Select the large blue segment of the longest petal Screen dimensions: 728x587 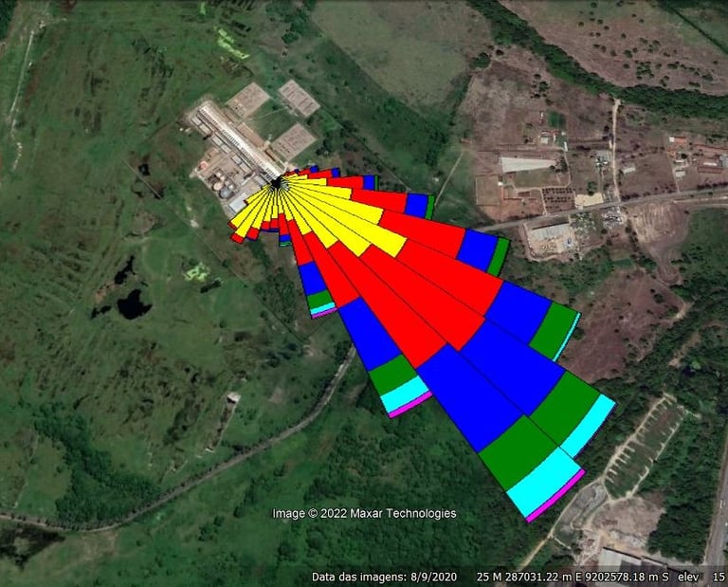pyautogui.click(x=469, y=397)
